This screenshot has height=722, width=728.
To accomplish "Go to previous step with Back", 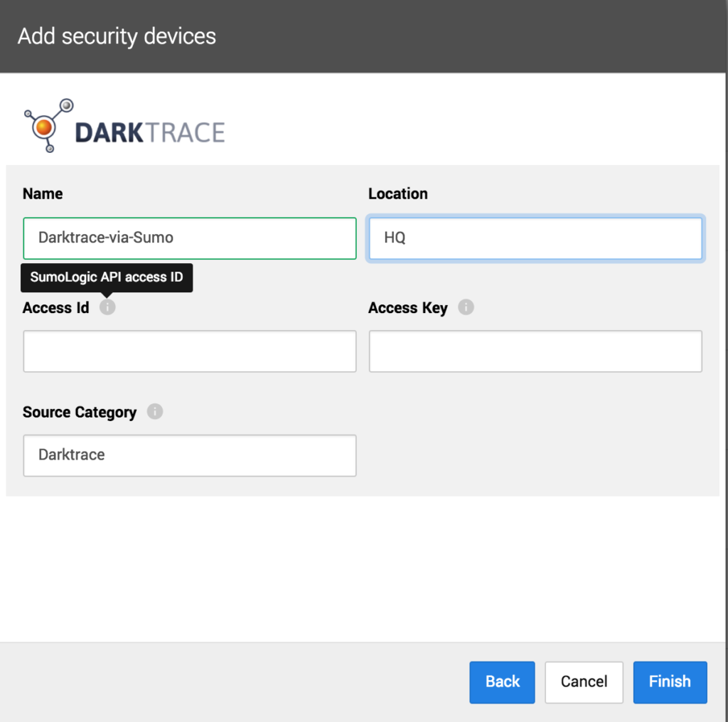I will tap(502, 682).
